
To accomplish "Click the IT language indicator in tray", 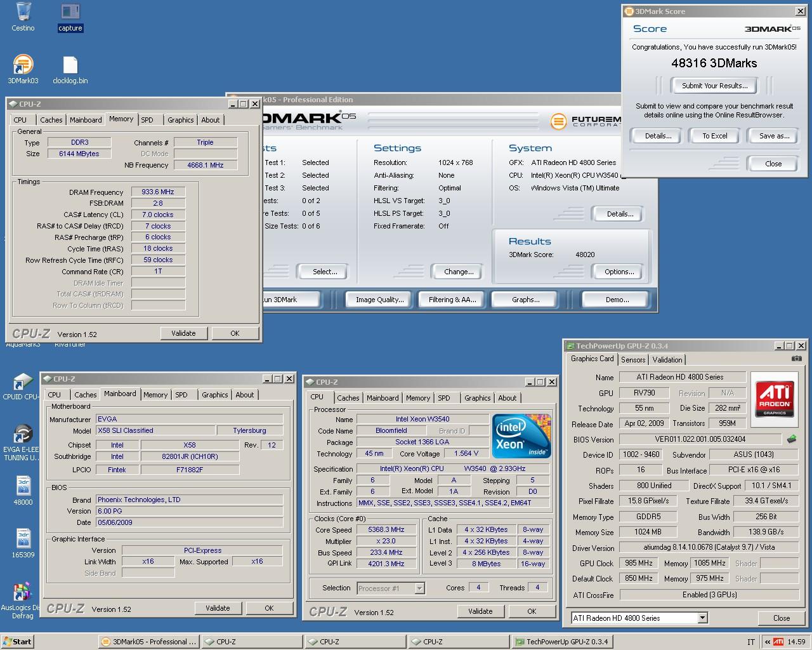I will (751, 642).
